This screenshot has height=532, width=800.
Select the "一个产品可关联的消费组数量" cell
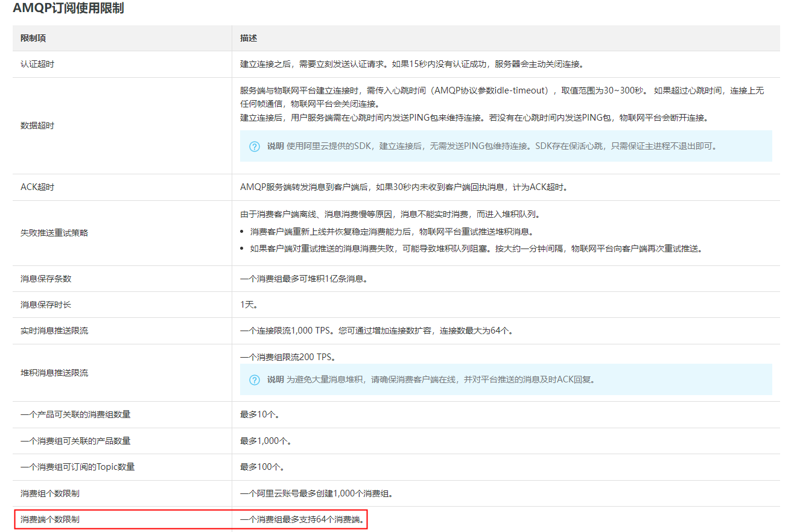122,414
